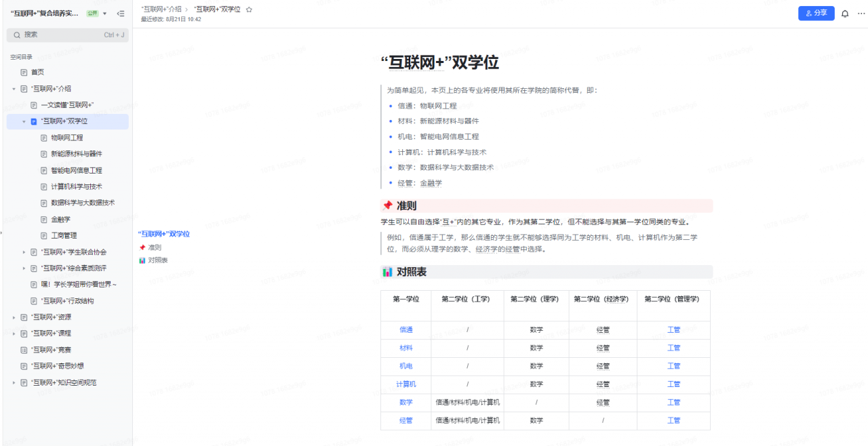Screen dimensions: 868x446
Task: Open 物联网工程 page in sidebar
Action: 66,138
